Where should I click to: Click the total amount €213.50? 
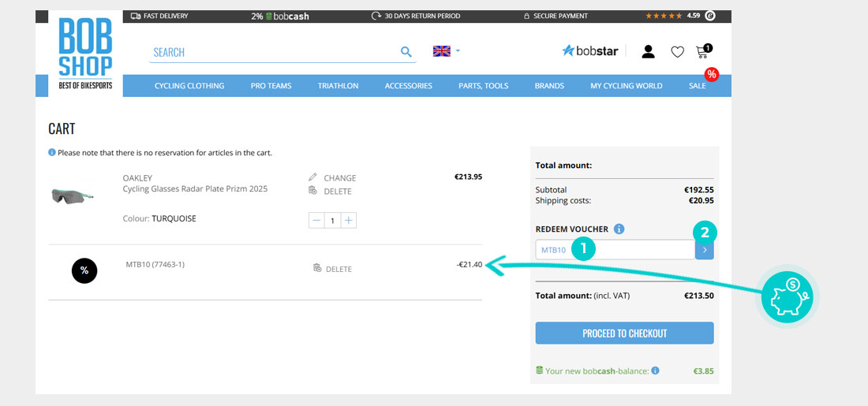click(699, 296)
